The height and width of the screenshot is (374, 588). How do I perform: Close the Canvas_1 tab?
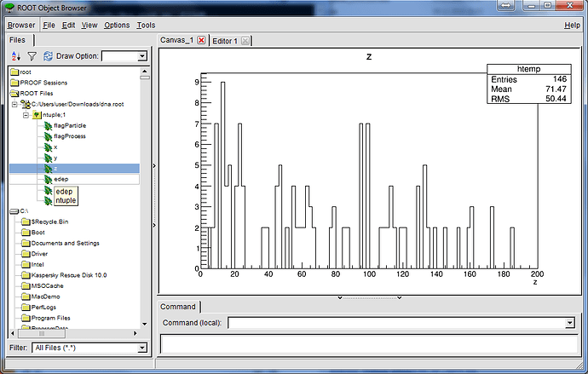pyautogui.click(x=201, y=41)
